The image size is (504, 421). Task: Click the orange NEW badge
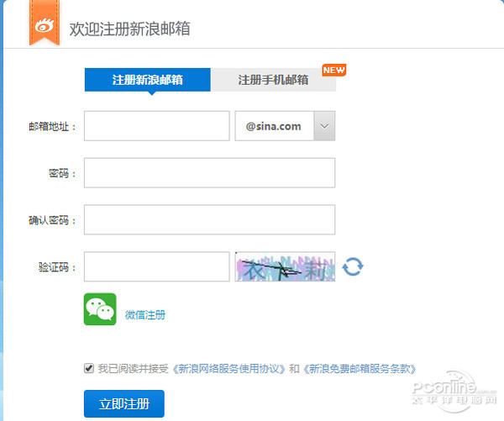(334, 70)
